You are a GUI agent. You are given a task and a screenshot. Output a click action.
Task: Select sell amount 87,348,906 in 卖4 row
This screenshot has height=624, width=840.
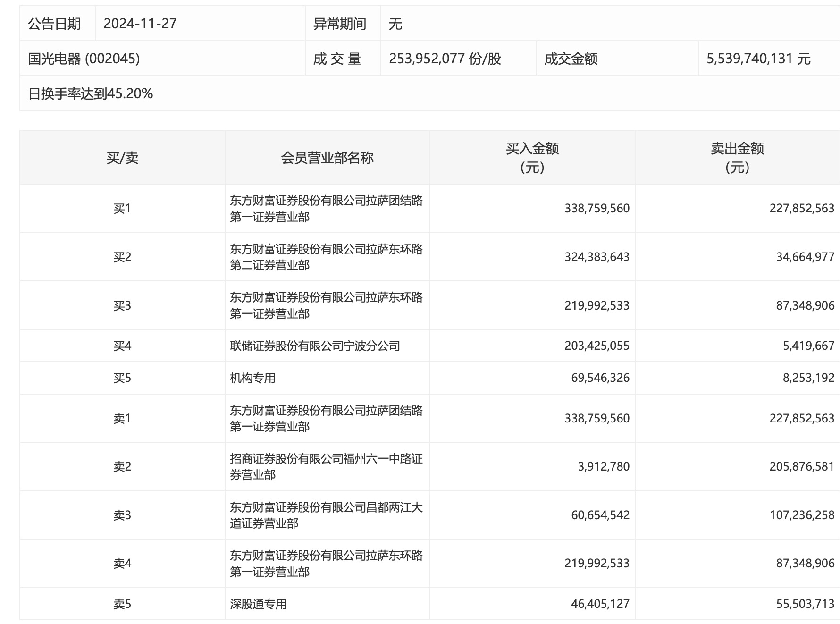805,563
